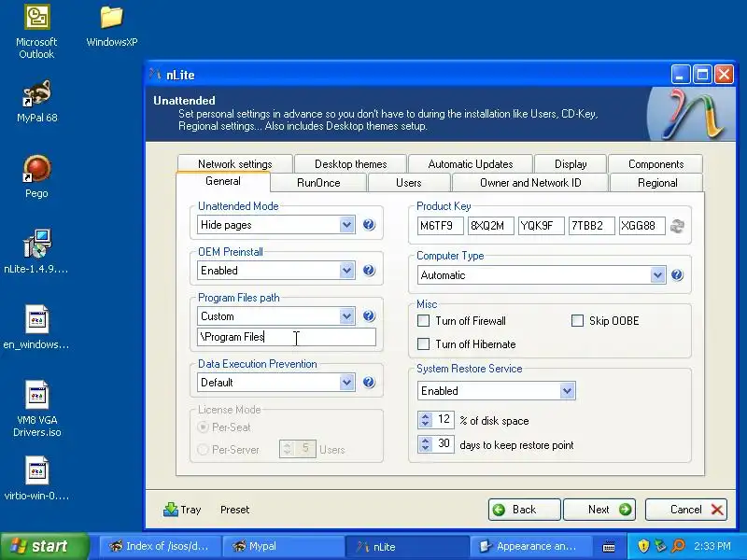Switch to Automatic Updates tab

[471, 164]
